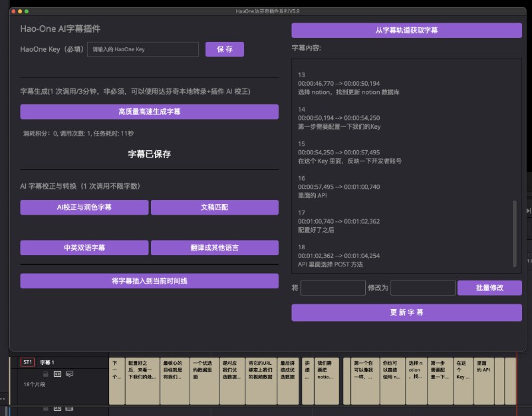The image size is (532, 416).
Task: Lock the lower video track
Action: coord(45,409)
